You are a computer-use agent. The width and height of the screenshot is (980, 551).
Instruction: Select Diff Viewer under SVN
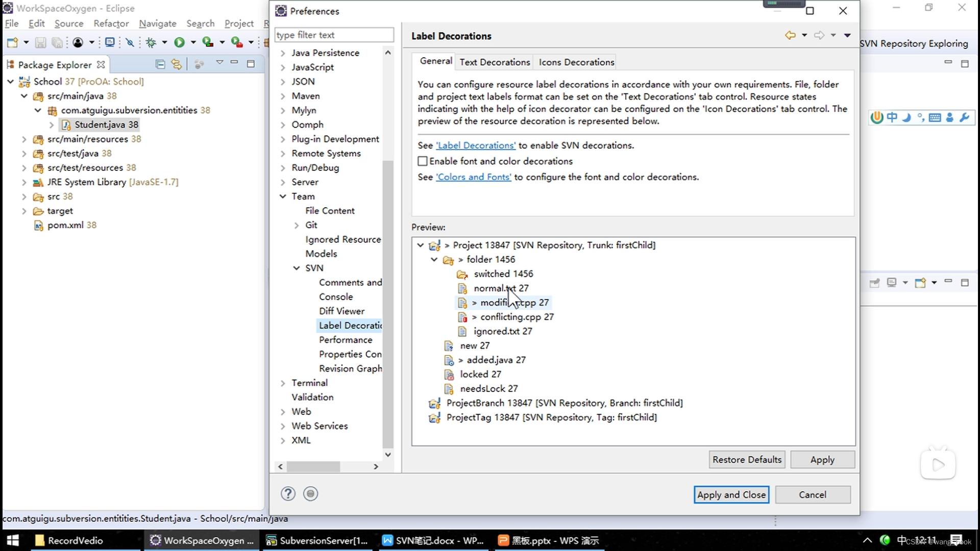point(341,311)
